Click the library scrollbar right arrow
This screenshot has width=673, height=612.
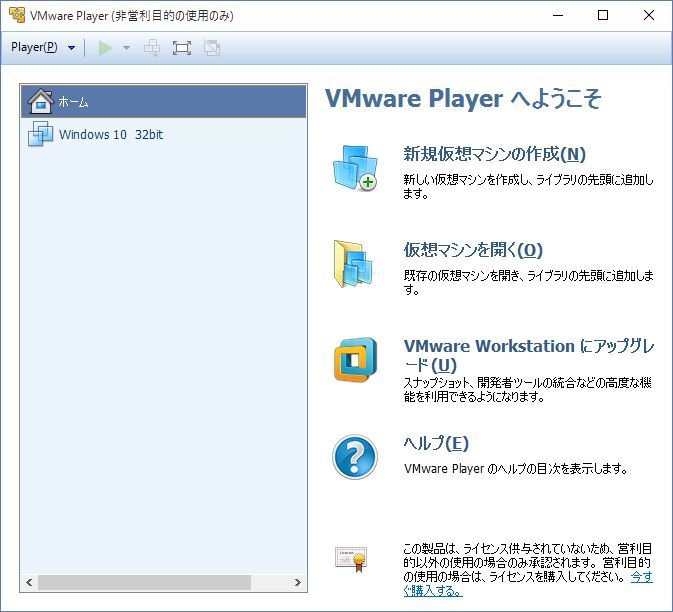[298, 582]
